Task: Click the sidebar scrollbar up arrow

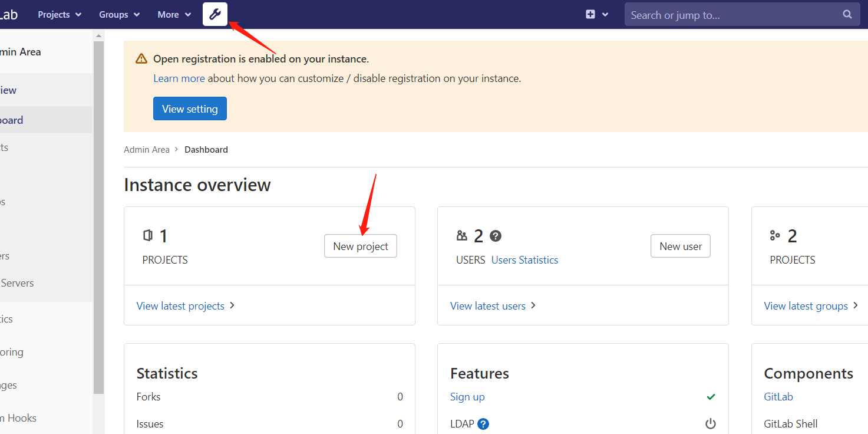Action: (x=98, y=36)
